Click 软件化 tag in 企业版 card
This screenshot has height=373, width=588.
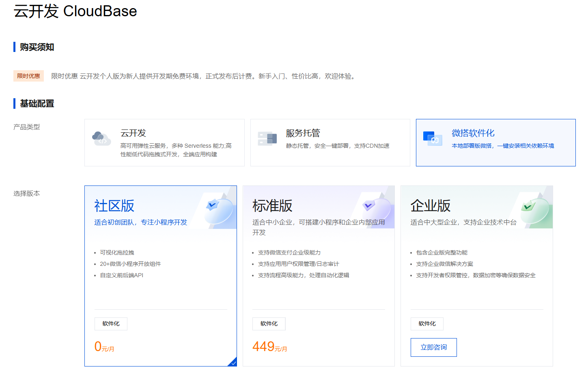point(427,324)
